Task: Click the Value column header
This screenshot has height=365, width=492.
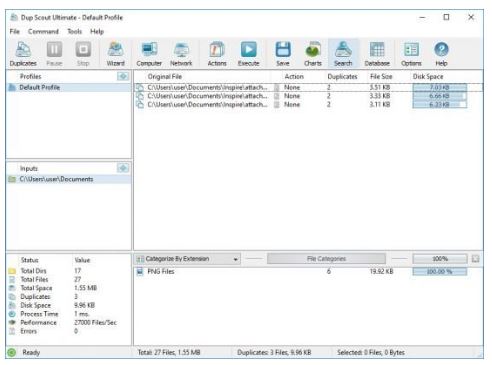Action: pyautogui.click(x=82, y=260)
